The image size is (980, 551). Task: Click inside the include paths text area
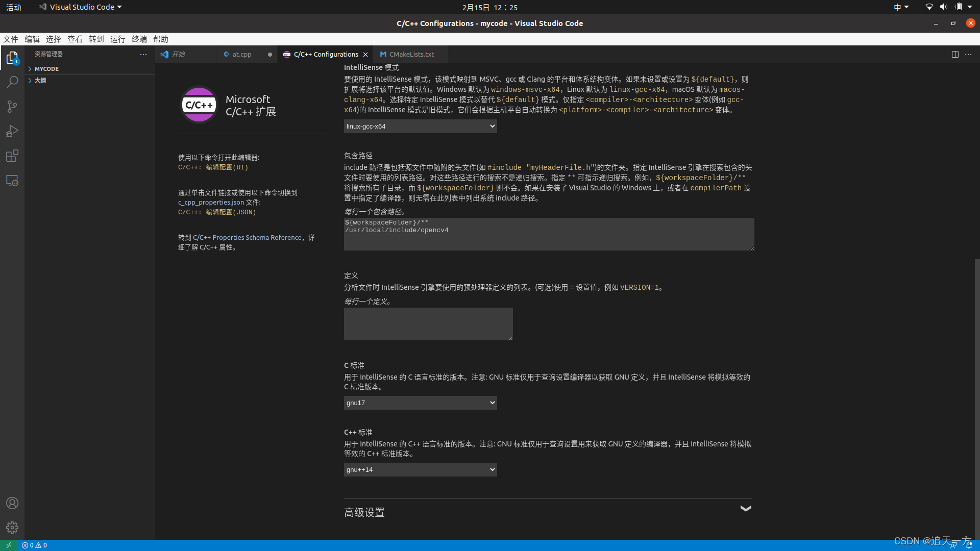click(x=549, y=234)
